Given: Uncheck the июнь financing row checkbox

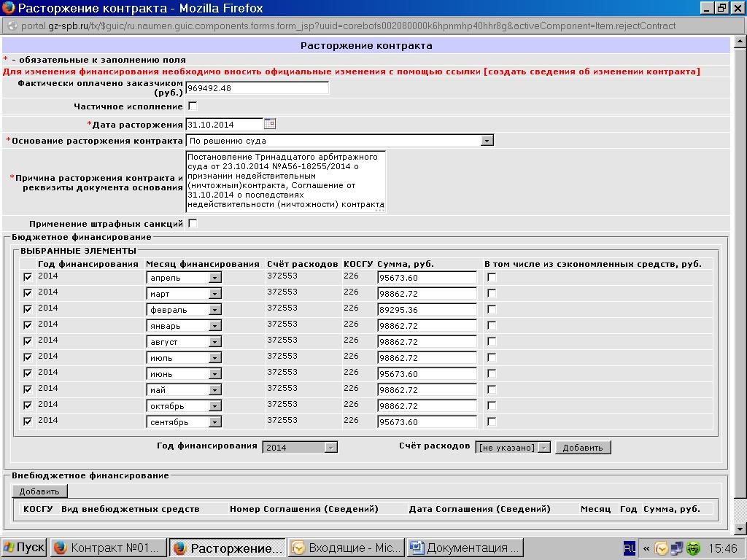Looking at the screenshot, I should (x=28, y=373).
